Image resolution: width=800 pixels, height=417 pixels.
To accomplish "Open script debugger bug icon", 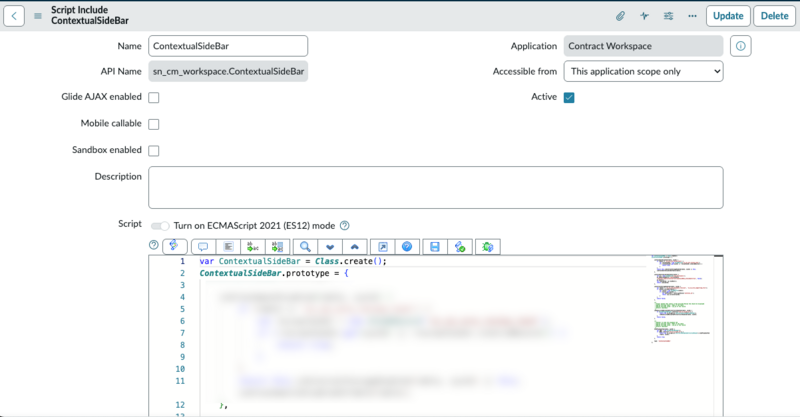I will 488,247.
